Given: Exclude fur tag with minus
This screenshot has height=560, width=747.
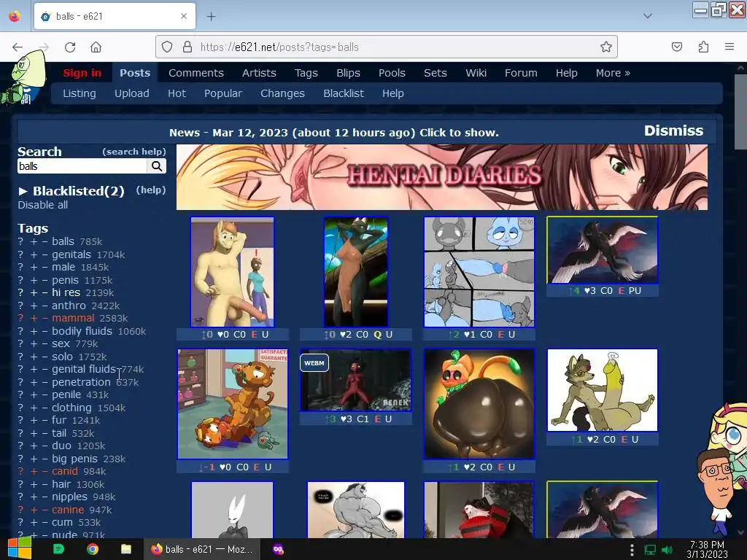Looking at the screenshot, I should click(44, 421).
